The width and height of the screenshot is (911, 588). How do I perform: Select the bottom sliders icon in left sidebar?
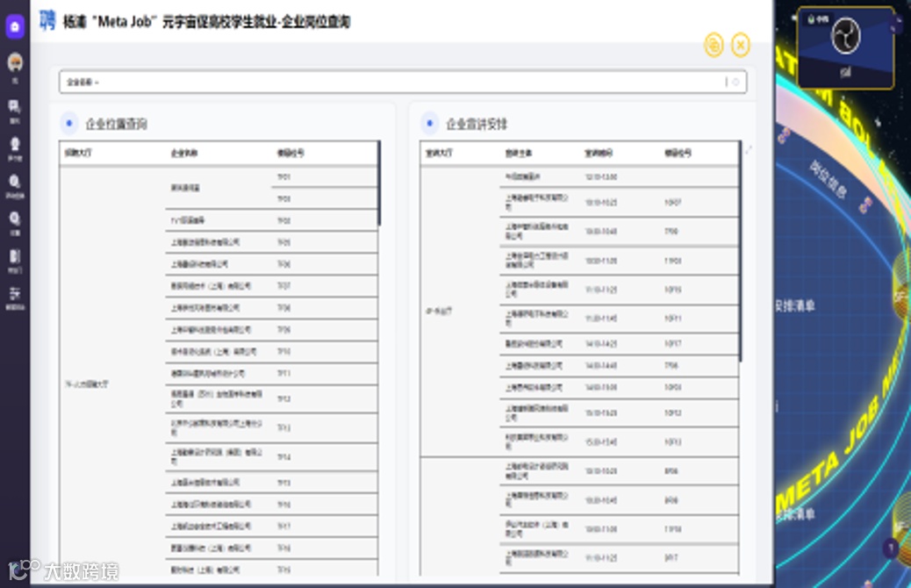point(15,293)
